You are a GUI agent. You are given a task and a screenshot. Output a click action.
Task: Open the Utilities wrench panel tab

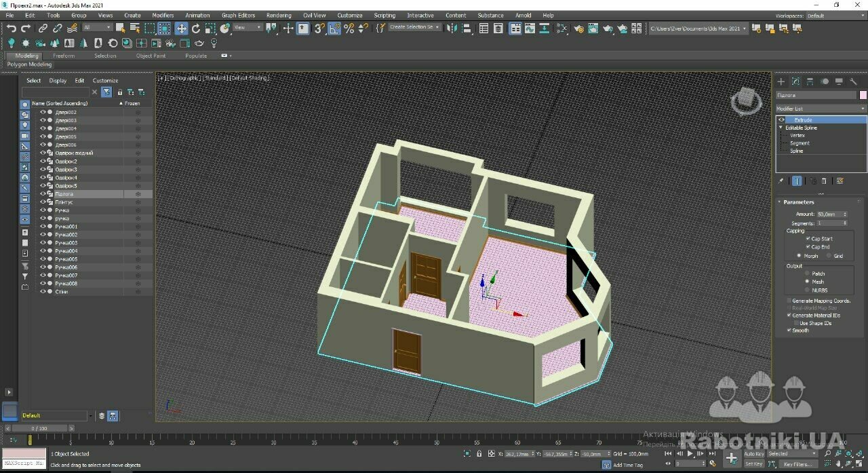[853, 81]
